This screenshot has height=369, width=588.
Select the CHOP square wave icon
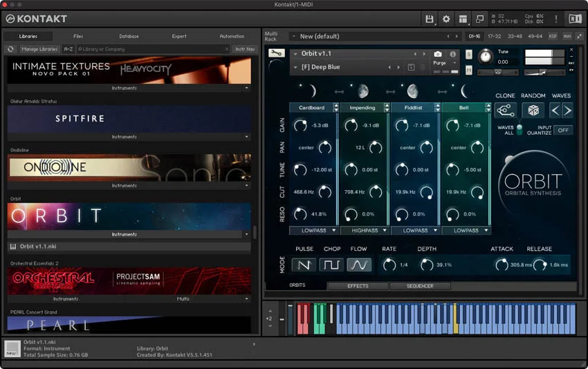331,265
